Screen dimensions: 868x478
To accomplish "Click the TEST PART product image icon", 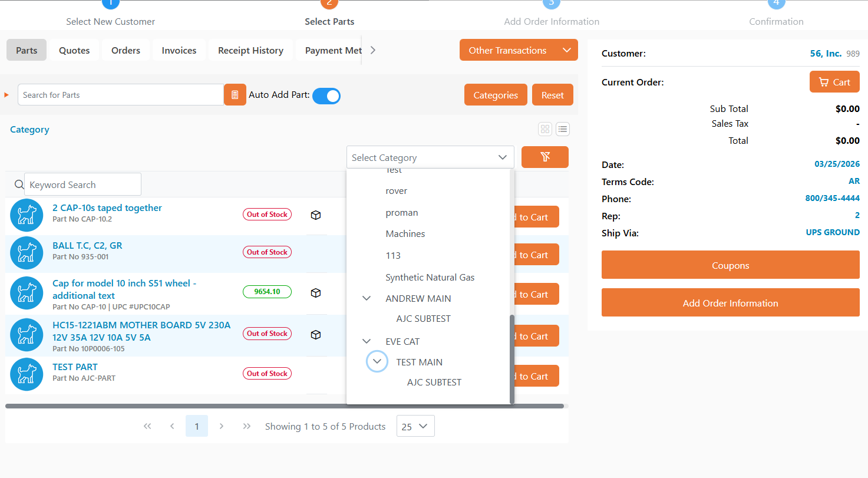I will (x=27, y=374).
